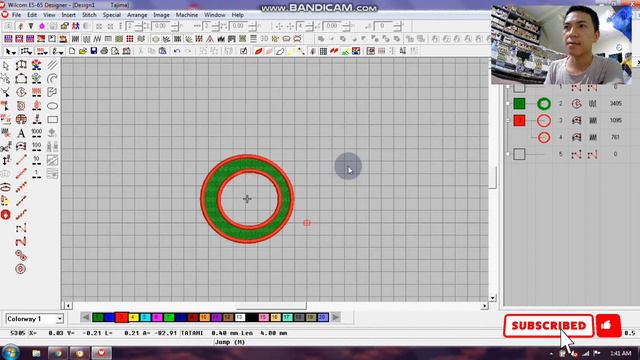Viewport: 640px width, 360px height.
Task: Select the chain links tool in toolbox
Action: pyautogui.click(x=20, y=256)
